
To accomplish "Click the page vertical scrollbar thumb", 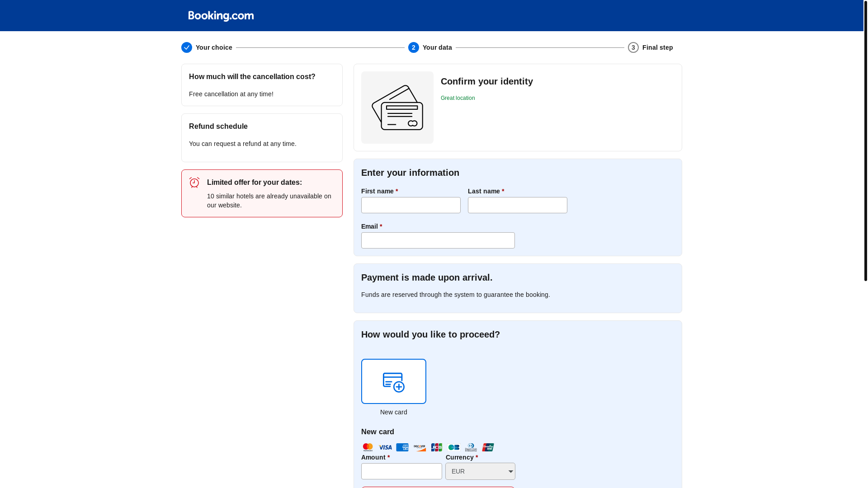I will tap(866, 141).
